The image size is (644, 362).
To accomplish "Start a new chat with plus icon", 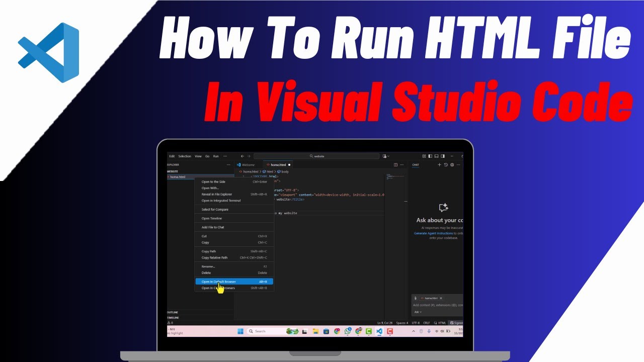I will click(439, 165).
